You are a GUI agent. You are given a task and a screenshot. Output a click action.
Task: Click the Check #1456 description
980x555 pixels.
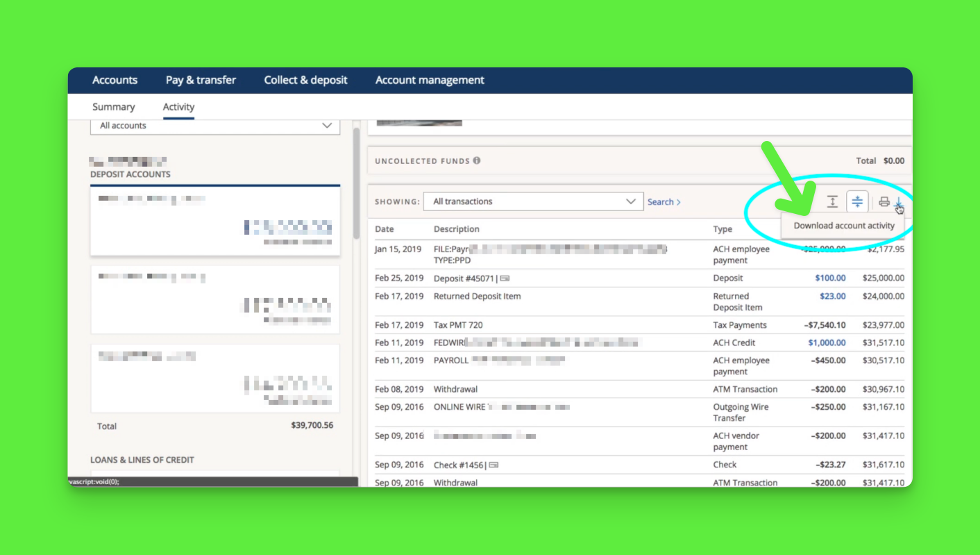[459, 465]
